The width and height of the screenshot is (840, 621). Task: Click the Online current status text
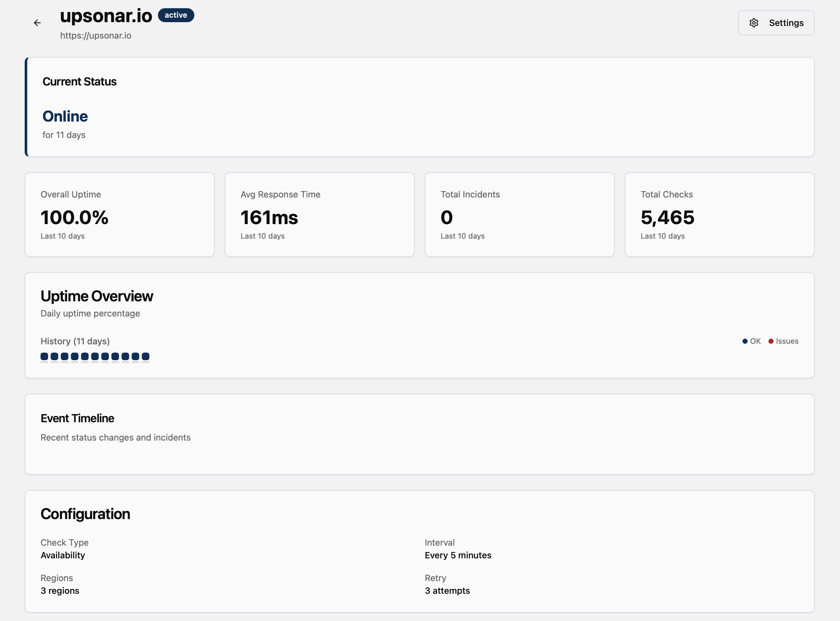click(65, 116)
